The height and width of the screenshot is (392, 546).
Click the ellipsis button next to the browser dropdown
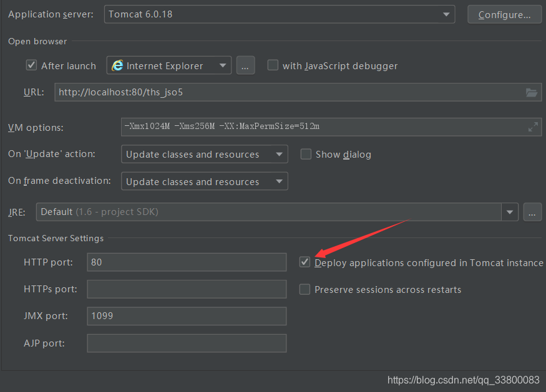245,65
